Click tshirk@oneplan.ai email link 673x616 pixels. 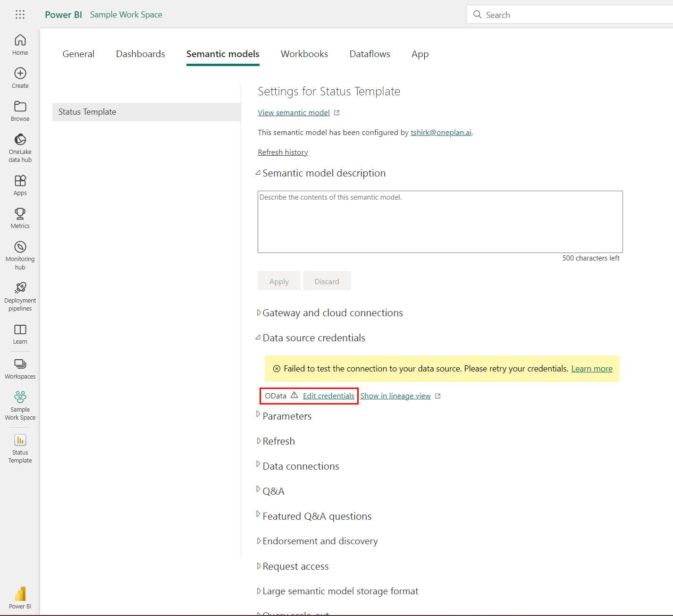coord(441,133)
